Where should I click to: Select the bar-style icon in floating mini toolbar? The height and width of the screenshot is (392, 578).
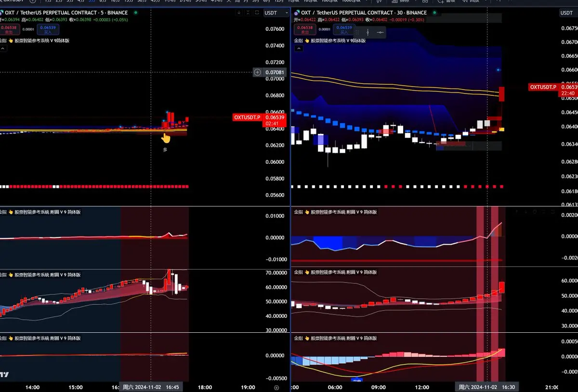[x=368, y=32]
